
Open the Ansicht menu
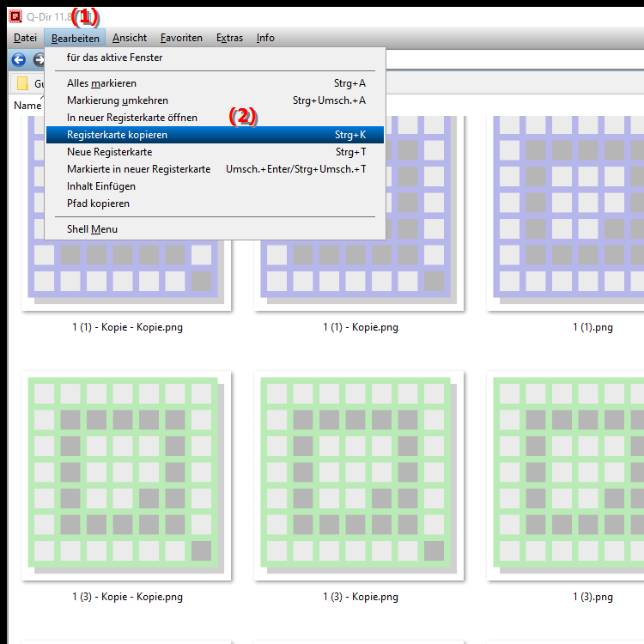pyautogui.click(x=130, y=38)
